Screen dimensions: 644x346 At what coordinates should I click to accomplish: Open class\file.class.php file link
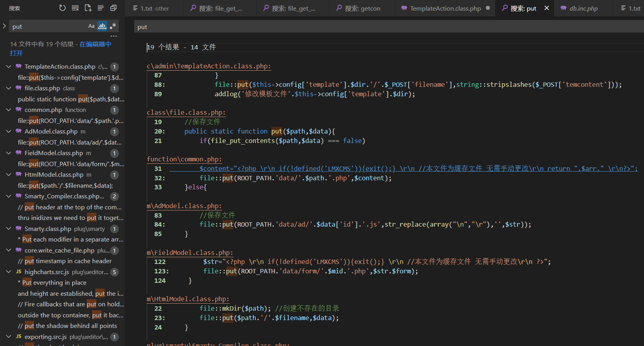(186, 112)
